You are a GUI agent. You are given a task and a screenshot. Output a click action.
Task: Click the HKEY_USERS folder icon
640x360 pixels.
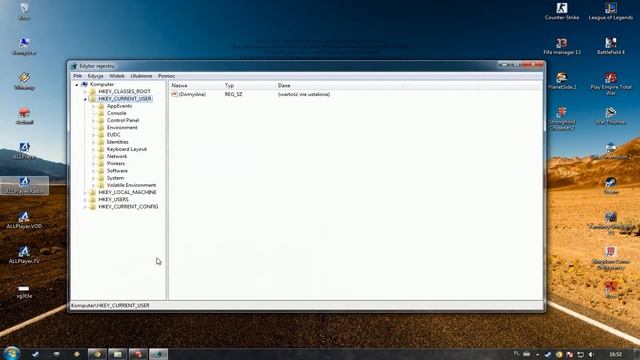click(93, 200)
